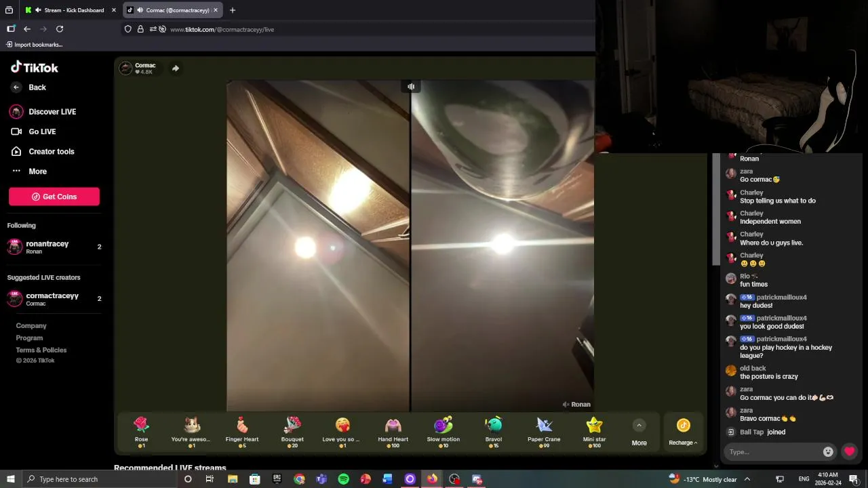Go back using TikTok Back button
Screen dimensions: 868x488
28,87
